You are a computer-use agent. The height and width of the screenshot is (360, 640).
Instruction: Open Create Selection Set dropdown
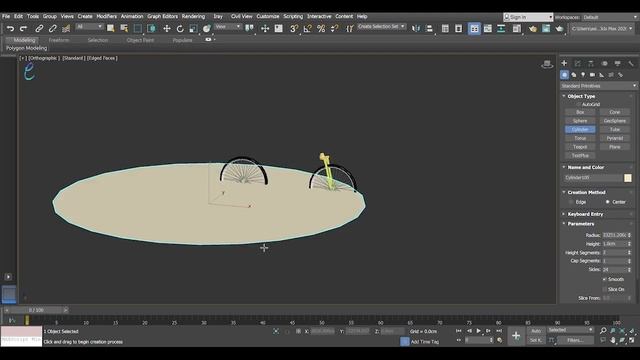381,27
